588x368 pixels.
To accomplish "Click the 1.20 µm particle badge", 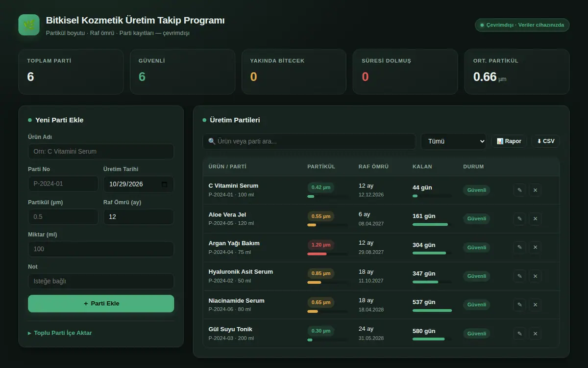I will click(321, 245).
